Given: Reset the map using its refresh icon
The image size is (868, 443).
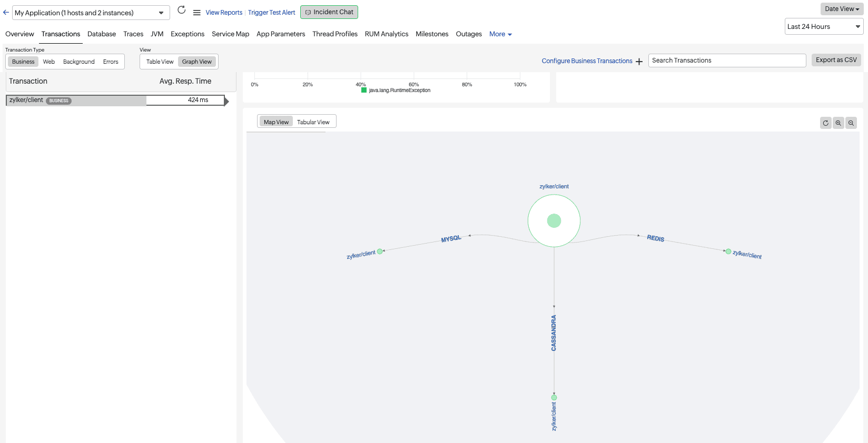Looking at the screenshot, I should [825, 123].
